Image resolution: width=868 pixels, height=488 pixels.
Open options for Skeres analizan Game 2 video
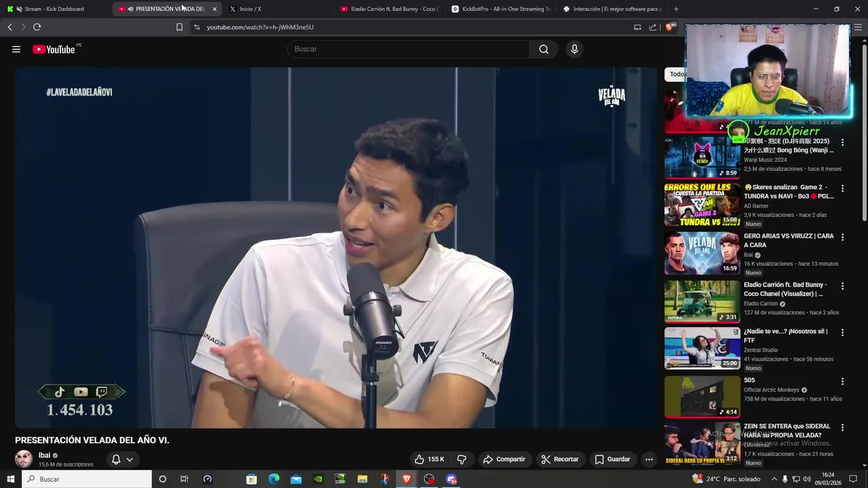pyautogui.click(x=842, y=188)
